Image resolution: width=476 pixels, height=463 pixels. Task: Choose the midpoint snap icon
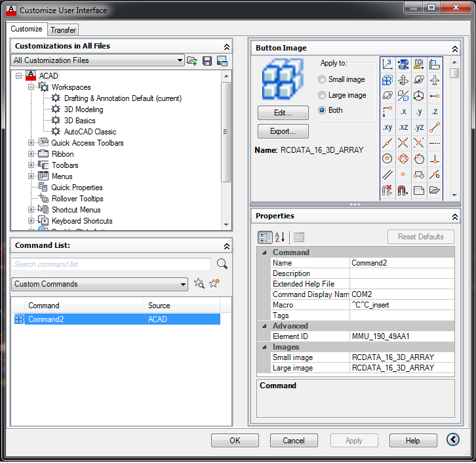pos(387,143)
